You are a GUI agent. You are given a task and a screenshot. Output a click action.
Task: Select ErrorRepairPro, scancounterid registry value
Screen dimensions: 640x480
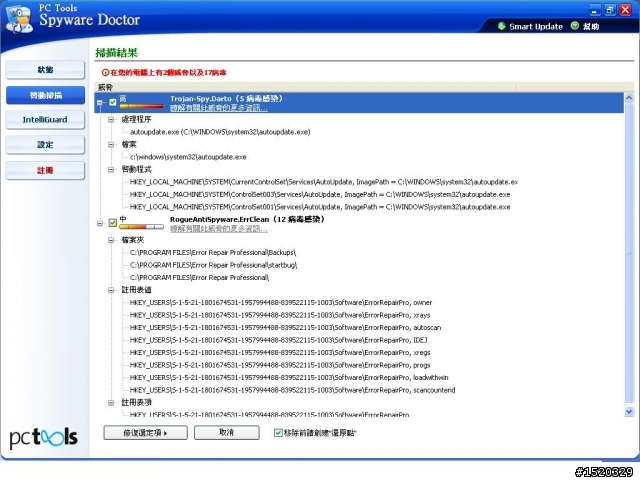(x=292, y=390)
